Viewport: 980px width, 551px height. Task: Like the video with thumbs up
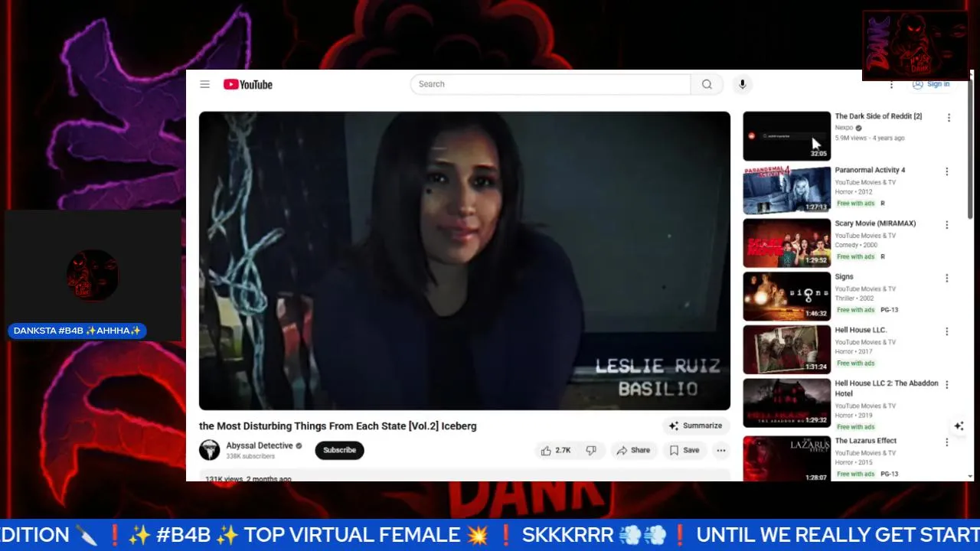(556, 451)
